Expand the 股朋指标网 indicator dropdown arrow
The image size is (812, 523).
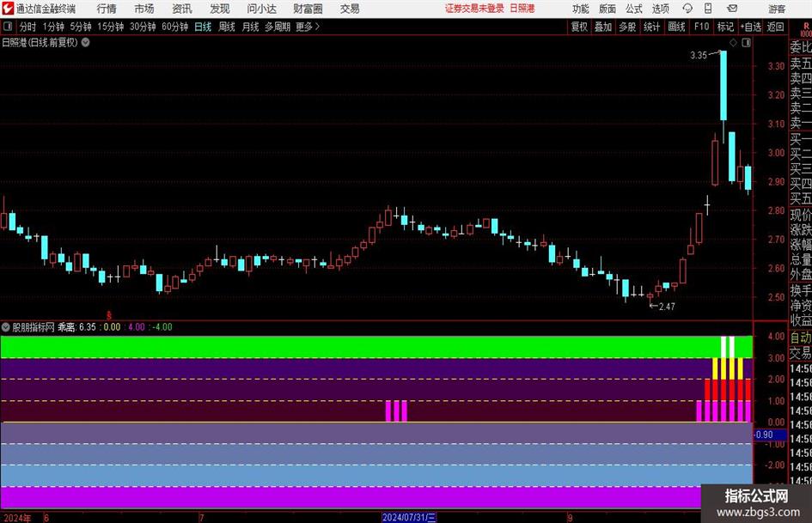(6, 326)
